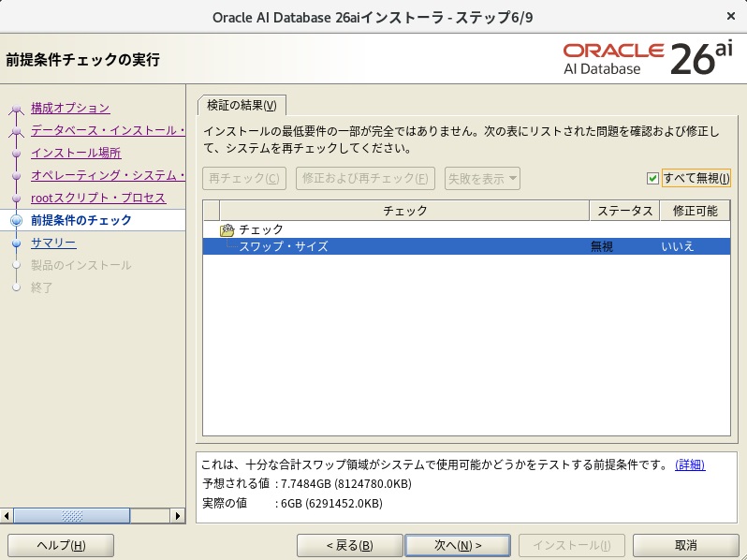Screen dimensions: 747x560
Task: Click the 戻る button
Action: tap(350, 545)
